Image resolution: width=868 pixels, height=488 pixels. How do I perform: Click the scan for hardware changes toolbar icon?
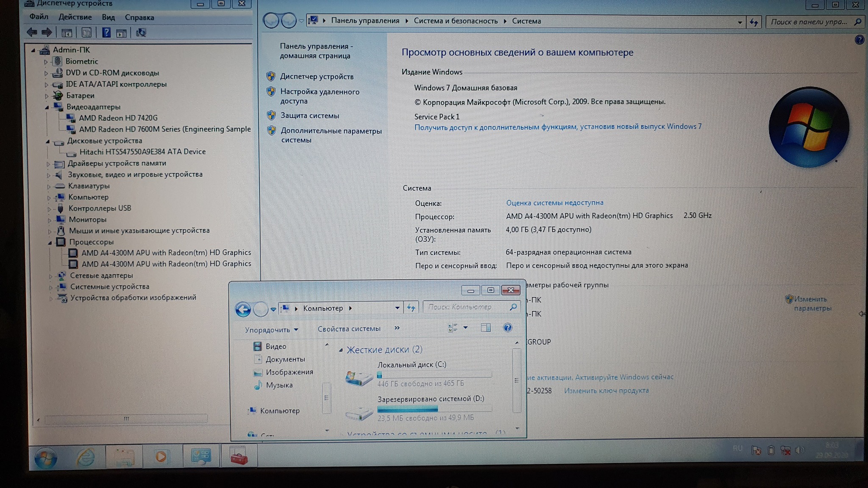point(141,33)
